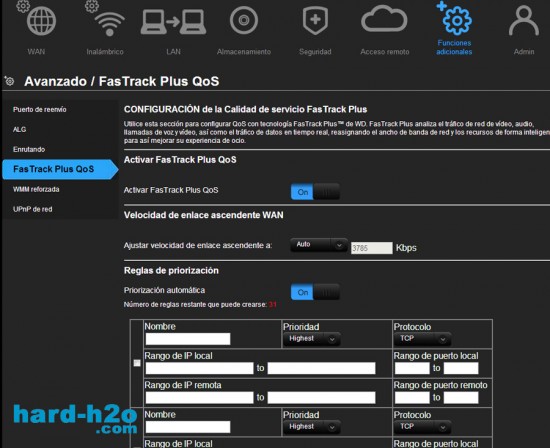Open the Funciones adicionales gear icon
Viewport: 550px width, 448px height.
456,20
